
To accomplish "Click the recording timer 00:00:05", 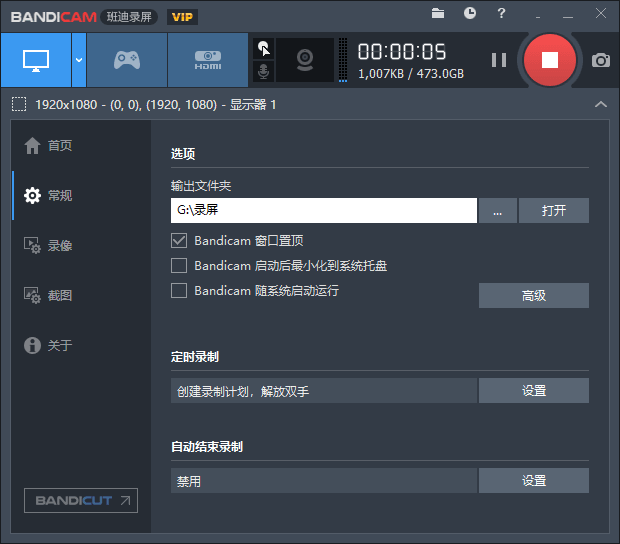I will pos(402,52).
